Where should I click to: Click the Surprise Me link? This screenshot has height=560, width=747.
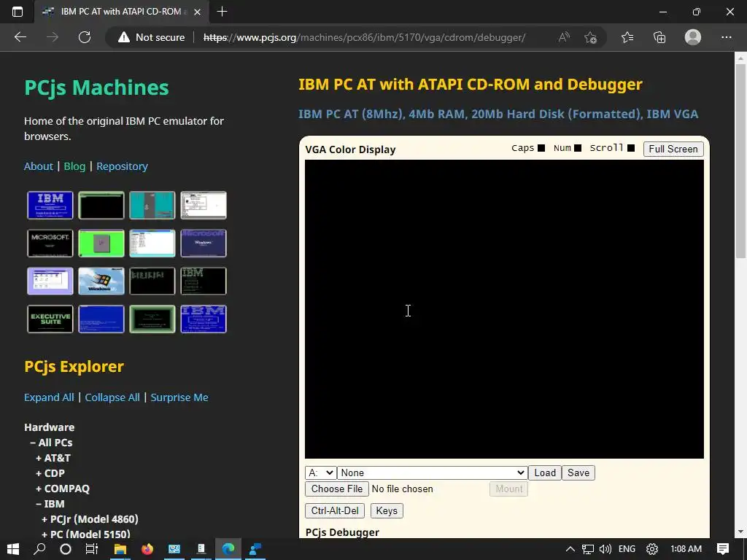pyautogui.click(x=179, y=397)
